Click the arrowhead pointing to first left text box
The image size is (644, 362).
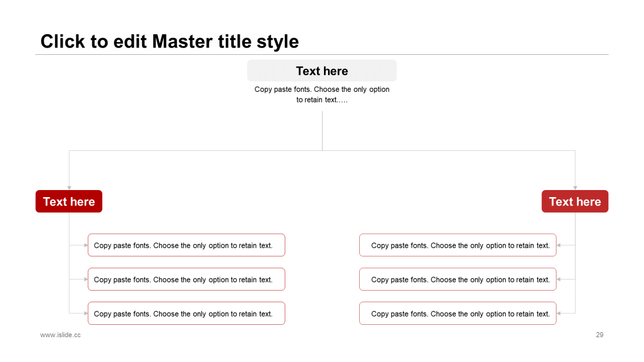86,245
